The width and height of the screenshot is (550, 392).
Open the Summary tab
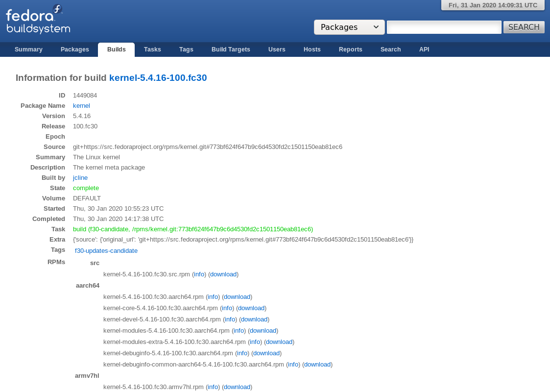[x=28, y=49]
